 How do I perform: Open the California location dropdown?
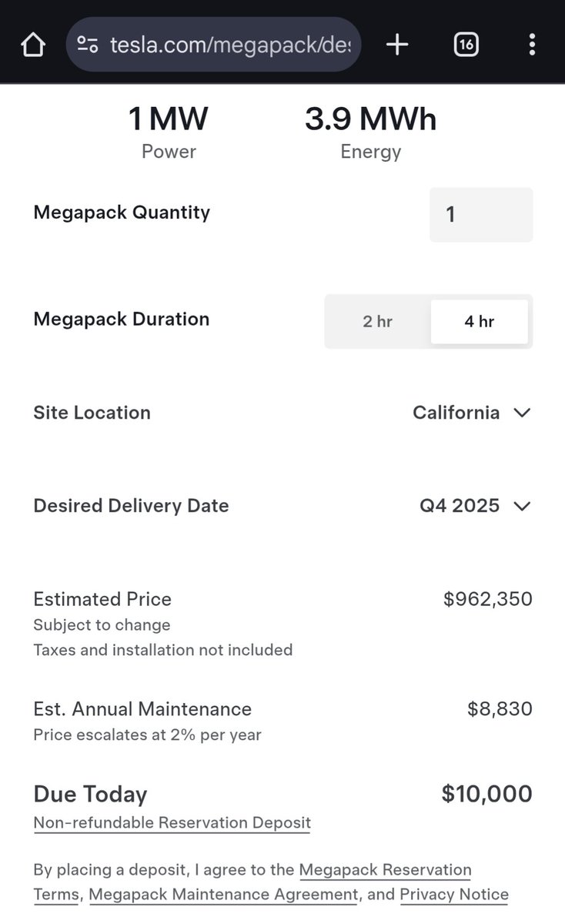[472, 413]
